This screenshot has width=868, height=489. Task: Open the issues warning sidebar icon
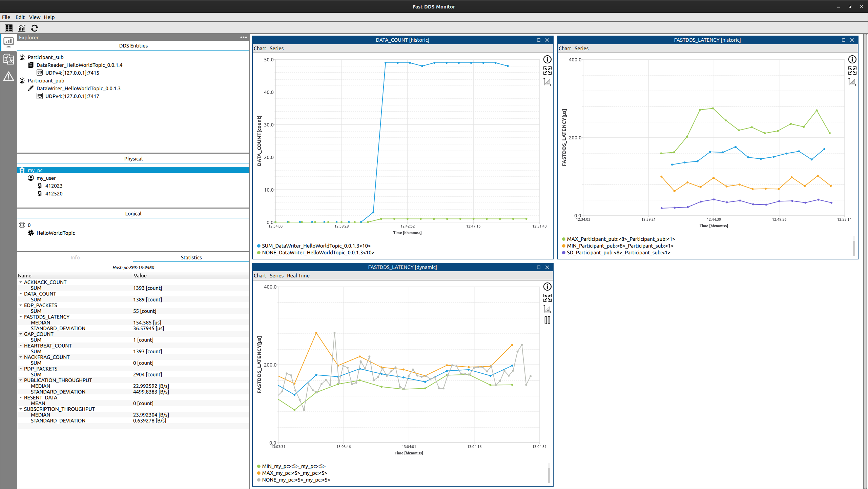pos(8,77)
